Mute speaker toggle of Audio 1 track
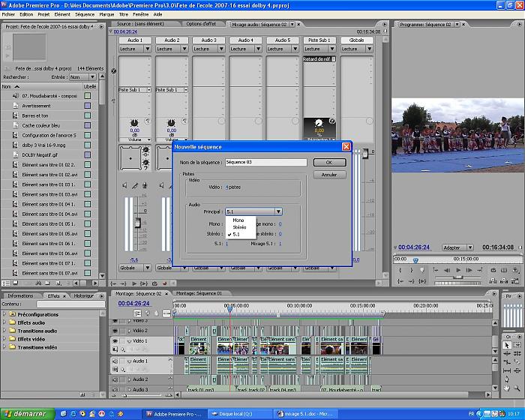Viewport: 525px width, 420px height. 115,361
